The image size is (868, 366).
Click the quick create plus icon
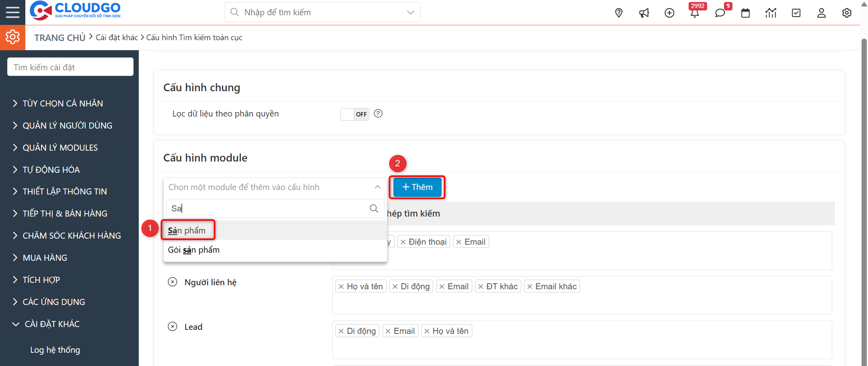pyautogui.click(x=669, y=13)
